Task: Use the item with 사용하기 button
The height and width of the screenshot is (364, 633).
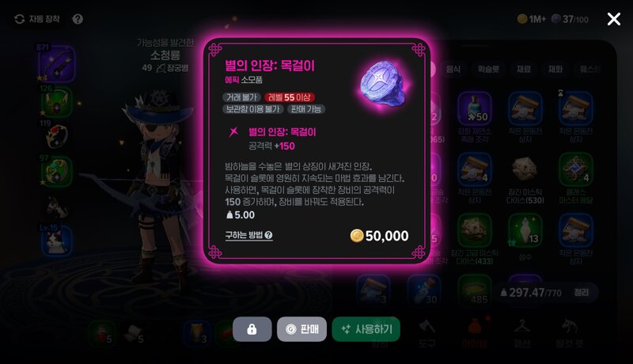Action: click(366, 329)
